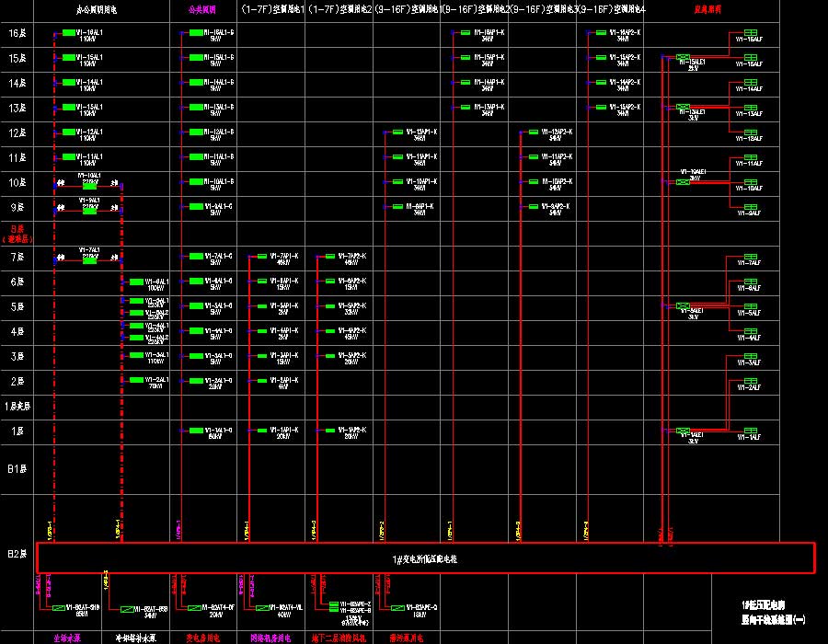Click the W1-16AP2-K panel label
Screen dimensions: 828x644
(x=626, y=35)
